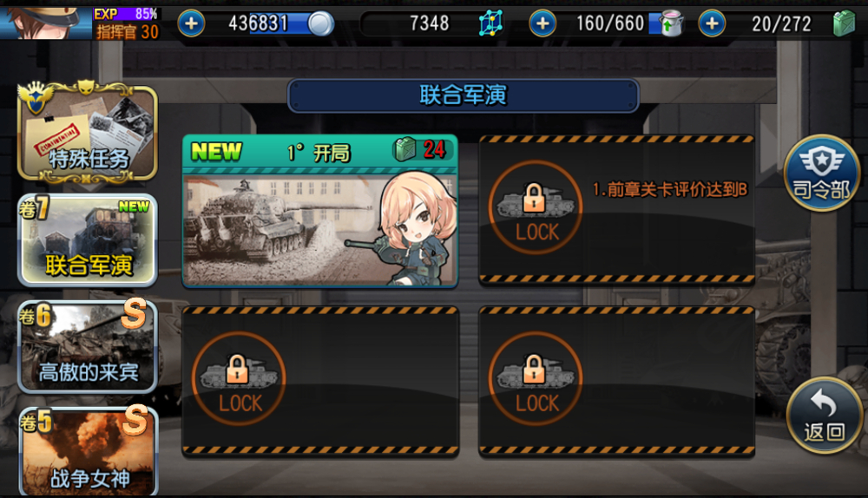868x498 pixels.
Task: Click plus button left of 160/660 counter
Action: click(542, 23)
